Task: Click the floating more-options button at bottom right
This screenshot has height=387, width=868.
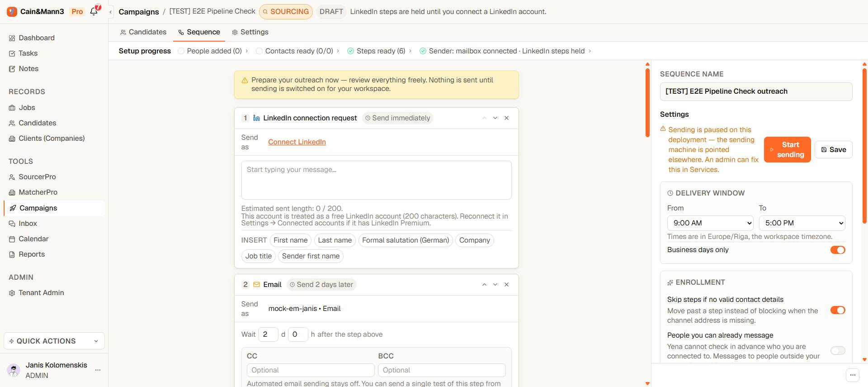Action: pos(853,375)
